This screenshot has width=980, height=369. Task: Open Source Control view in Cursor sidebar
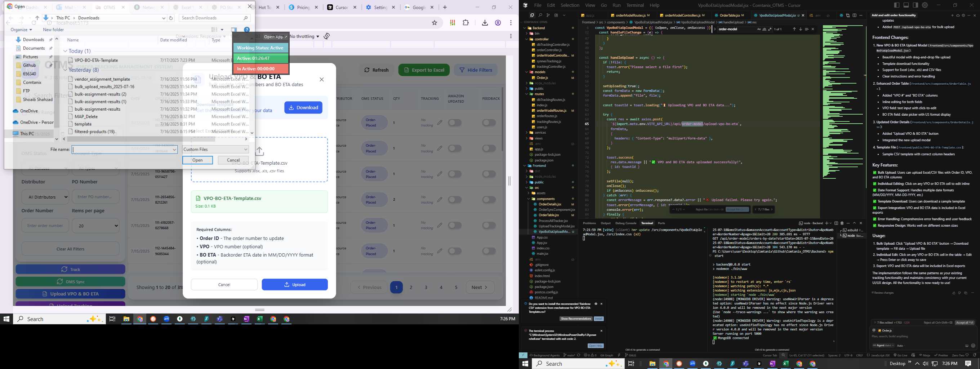[548, 15]
